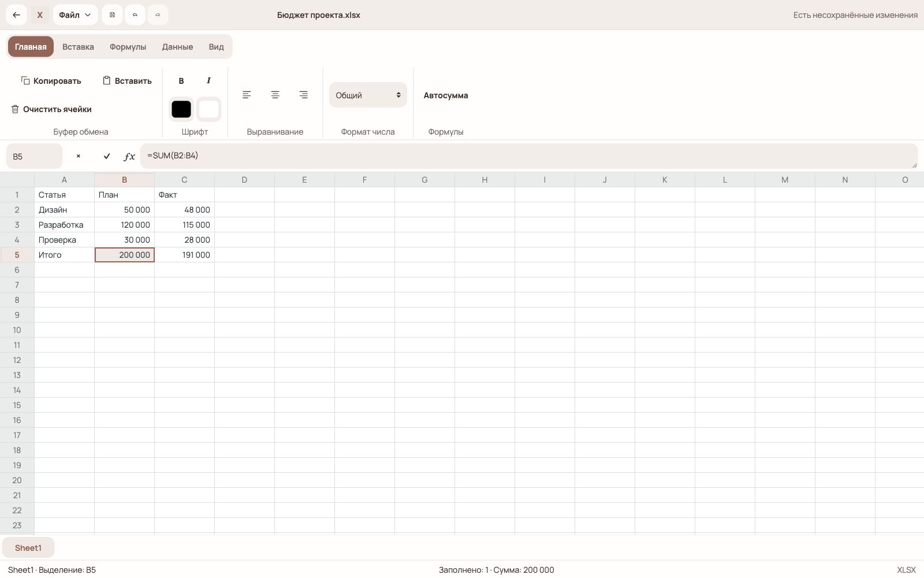Click the back arrow button
The image size is (924, 578).
[16, 15]
